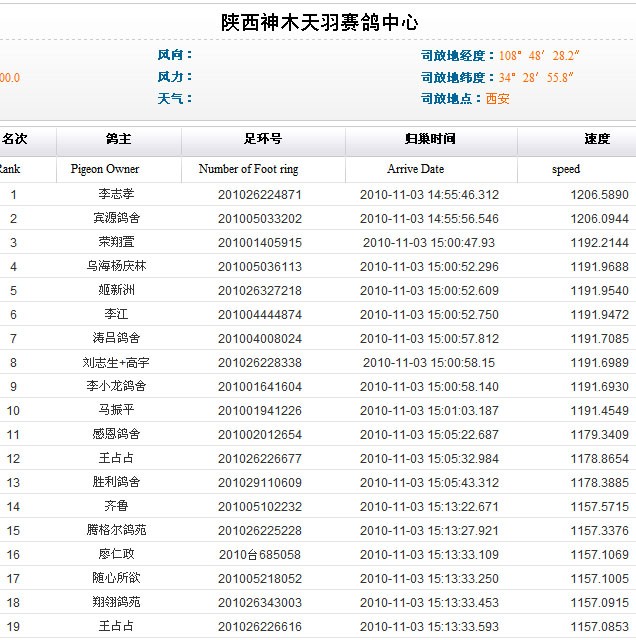Viewport: 636px width, 640px height.
Task: Click owner name 乌海杨庆林
Action: click(x=118, y=266)
